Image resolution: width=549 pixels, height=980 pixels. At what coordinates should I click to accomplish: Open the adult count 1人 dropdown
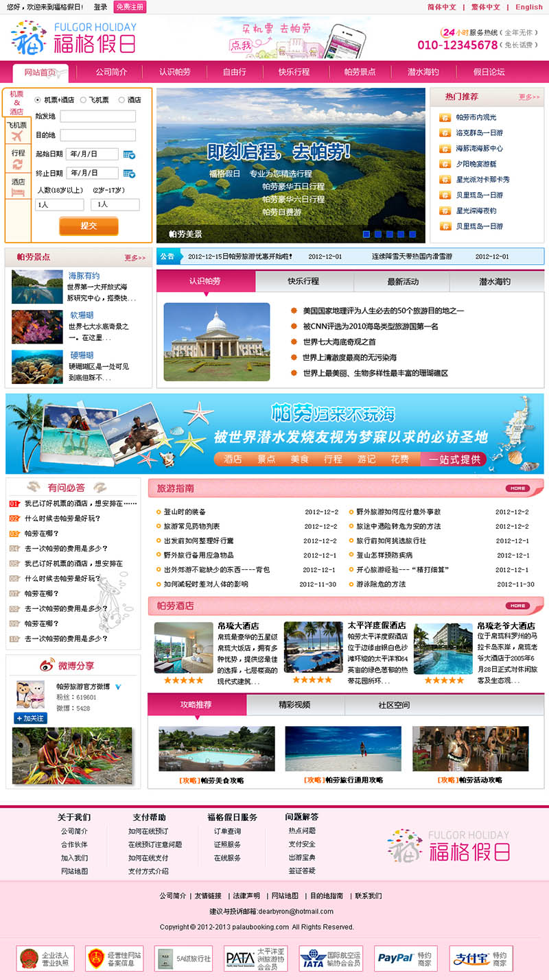coord(59,204)
